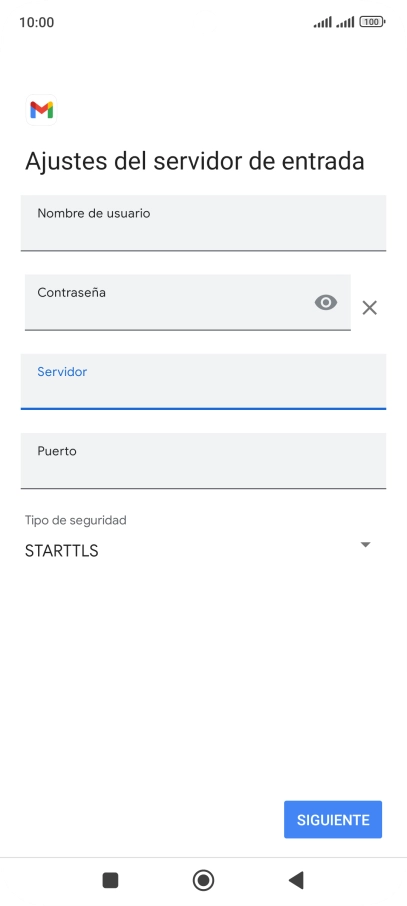This screenshot has width=407, height=906.
Task: Tap the SIGUIENTE button
Action: 333,819
